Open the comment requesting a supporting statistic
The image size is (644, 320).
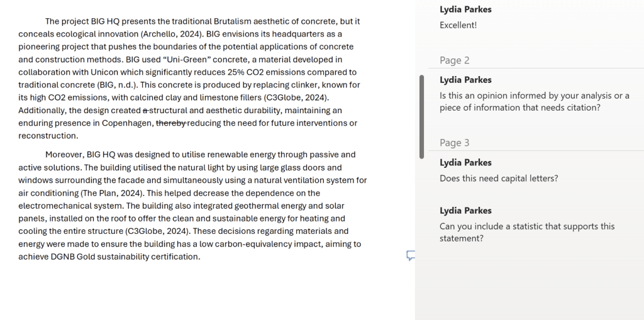(x=527, y=232)
